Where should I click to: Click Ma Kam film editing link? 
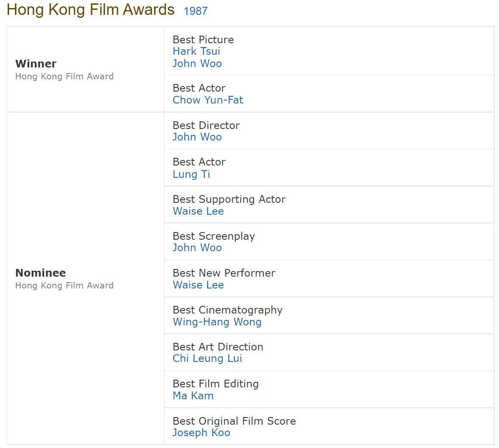pyautogui.click(x=193, y=396)
